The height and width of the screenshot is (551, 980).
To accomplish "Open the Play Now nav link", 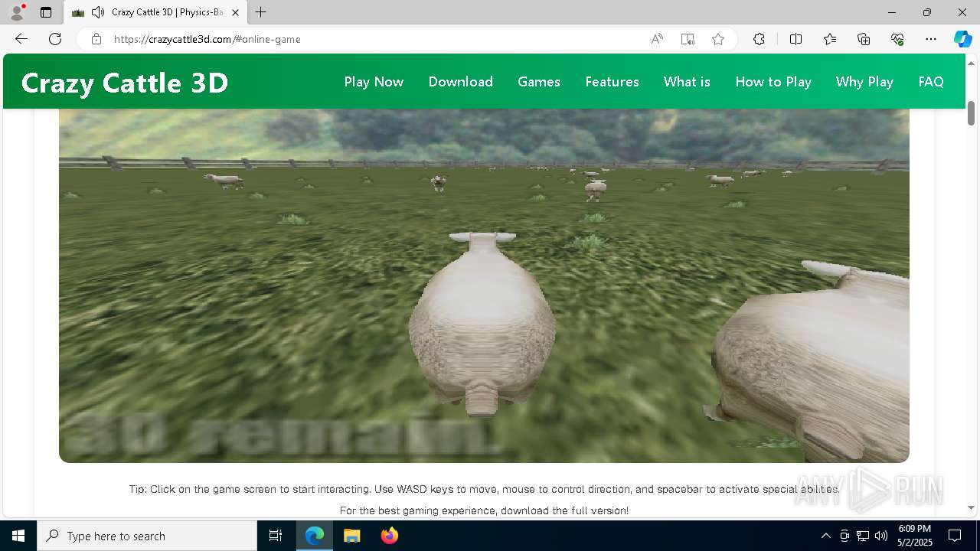I will click(374, 82).
